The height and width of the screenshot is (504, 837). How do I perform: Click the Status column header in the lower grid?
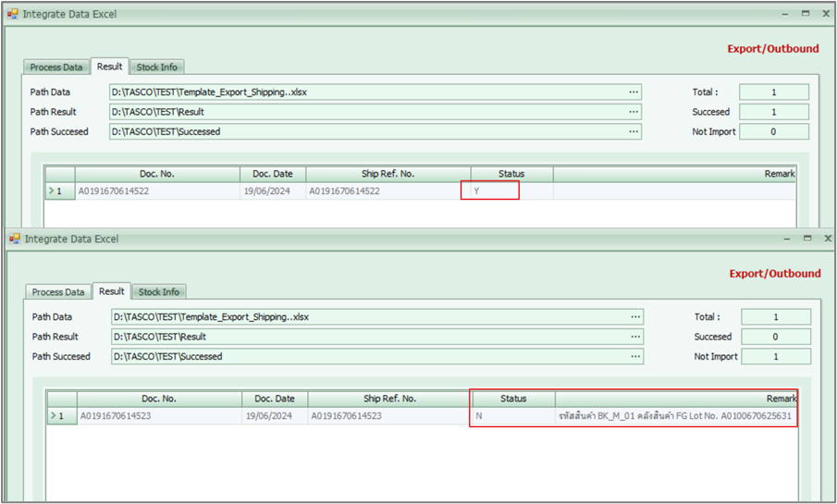point(513,399)
